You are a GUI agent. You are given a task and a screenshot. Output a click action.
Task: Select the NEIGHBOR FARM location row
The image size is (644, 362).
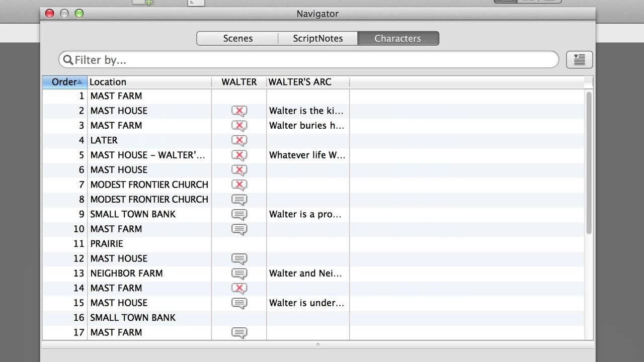tap(126, 274)
